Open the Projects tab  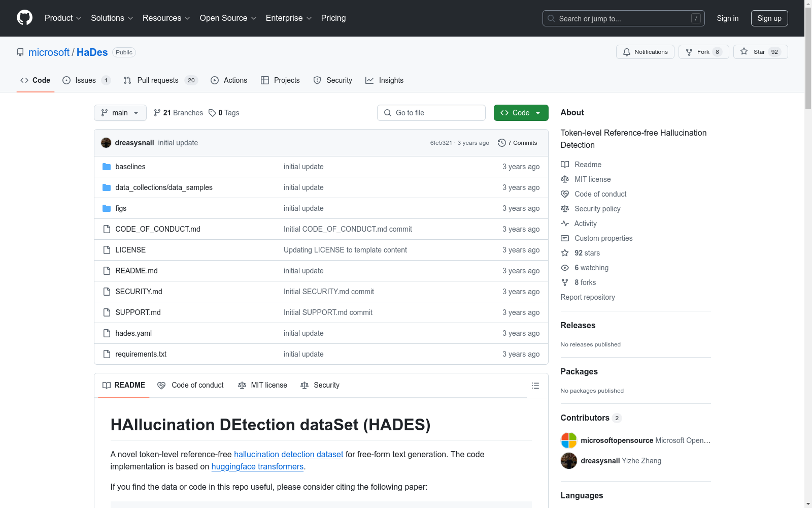click(x=280, y=80)
